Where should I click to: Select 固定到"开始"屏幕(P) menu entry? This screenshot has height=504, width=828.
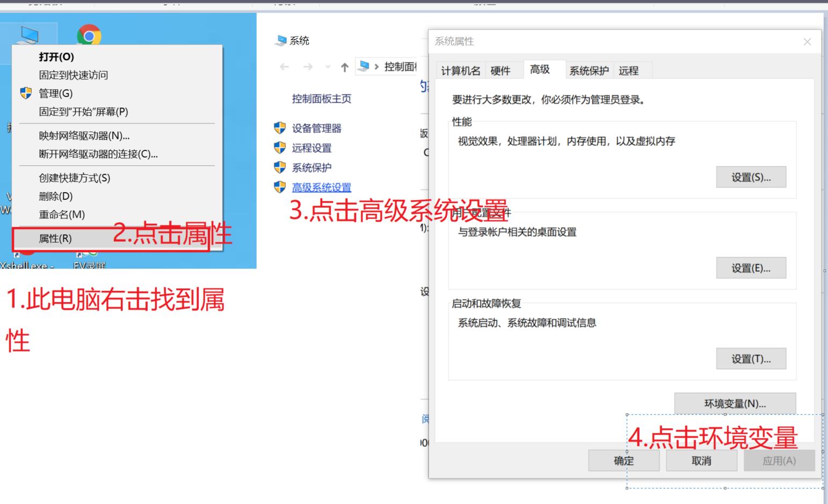click(117, 112)
